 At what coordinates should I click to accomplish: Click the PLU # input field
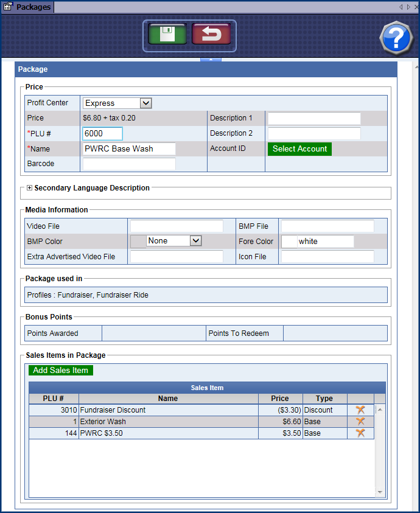[x=102, y=134]
